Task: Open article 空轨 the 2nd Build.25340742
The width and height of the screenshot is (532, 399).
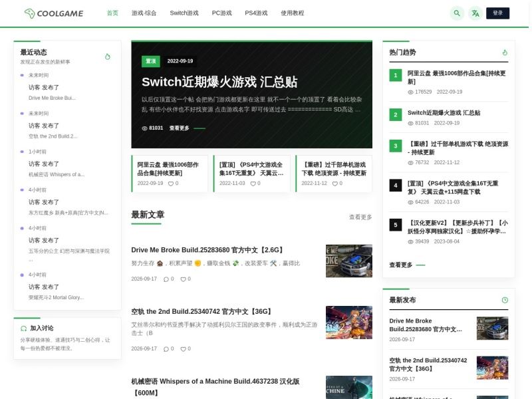Action: [x=201, y=311]
